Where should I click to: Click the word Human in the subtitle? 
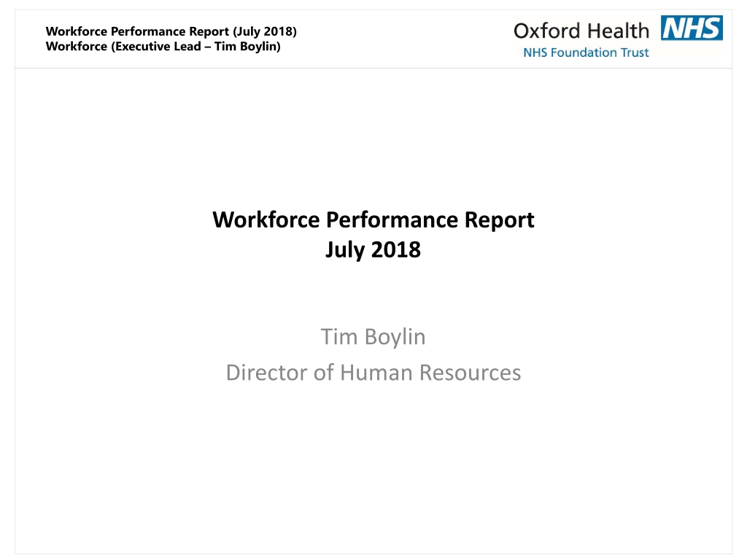point(376,373)
